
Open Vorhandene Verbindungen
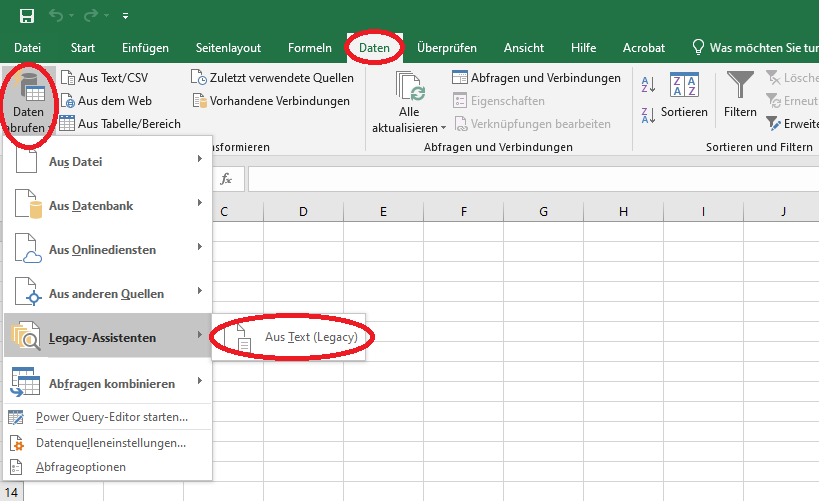(271, 101)
